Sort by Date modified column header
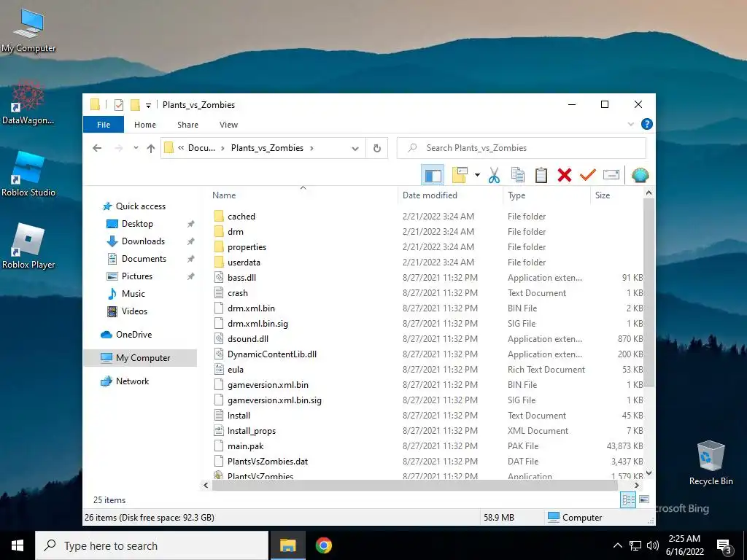Image resolution: width=747 pixels, height=560 pixels. pos(430,195)
